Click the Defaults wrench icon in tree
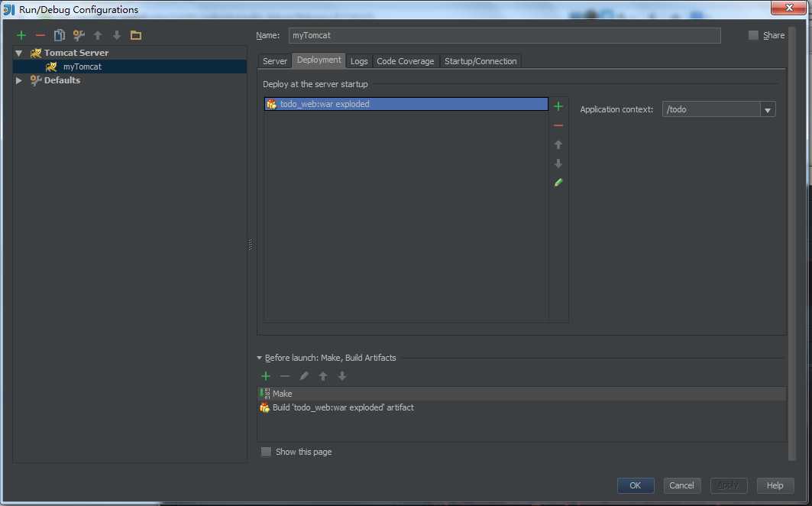Viewport: 812px width, 506px height. (36, 80)
